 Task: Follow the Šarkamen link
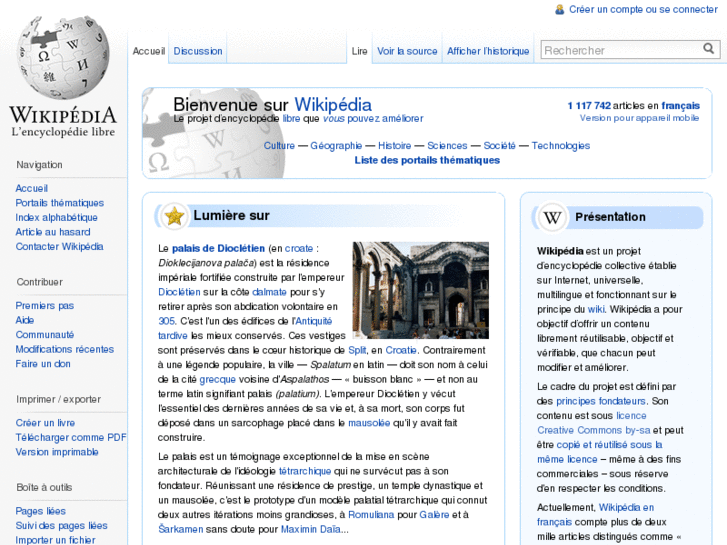pos(180,529)
